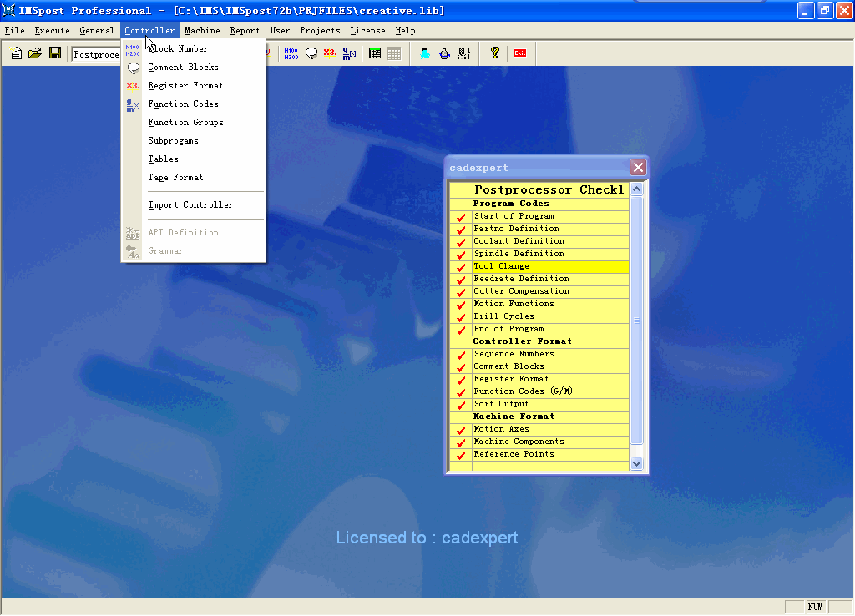Open the Projects menu
Viewport: 855px width, 616px height.
320,31
